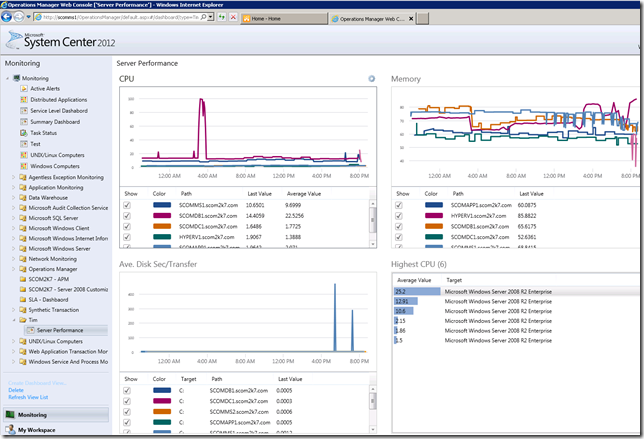This screenshot has height=439, width=644.
Task: Select Microsoft Audit Collection Service tree item
Action: click(68, 208)
